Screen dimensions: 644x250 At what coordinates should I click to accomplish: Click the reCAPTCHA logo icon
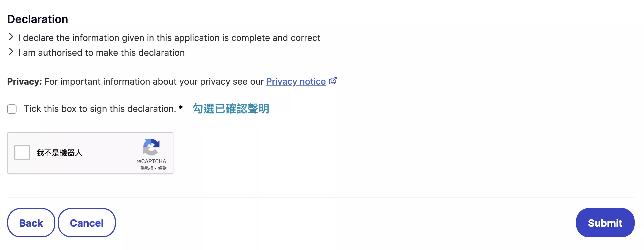click(x=151, y=147)
